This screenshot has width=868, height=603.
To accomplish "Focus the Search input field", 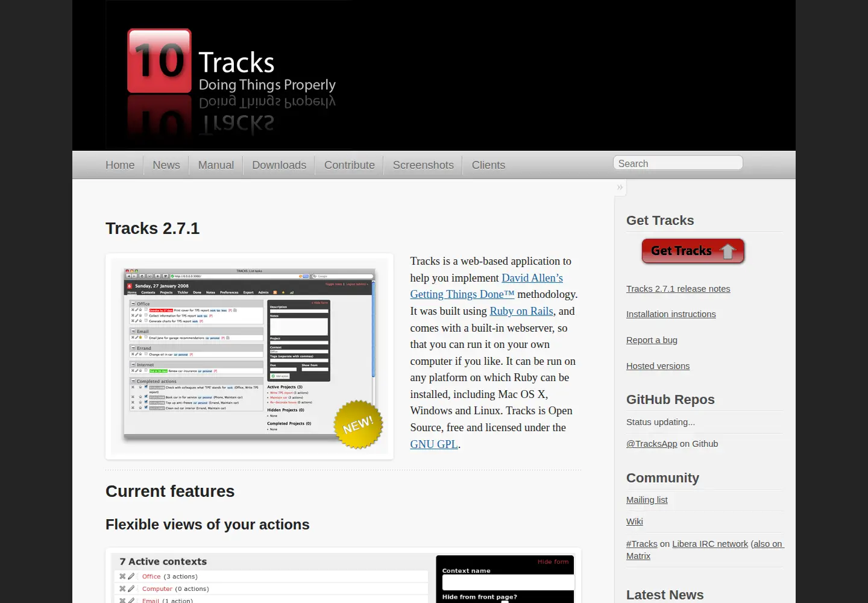I will (x=678, y=163).
